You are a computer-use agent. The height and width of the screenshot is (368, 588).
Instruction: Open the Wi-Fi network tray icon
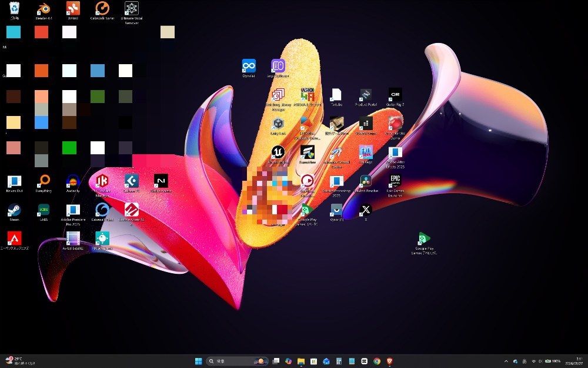point(534,362)
